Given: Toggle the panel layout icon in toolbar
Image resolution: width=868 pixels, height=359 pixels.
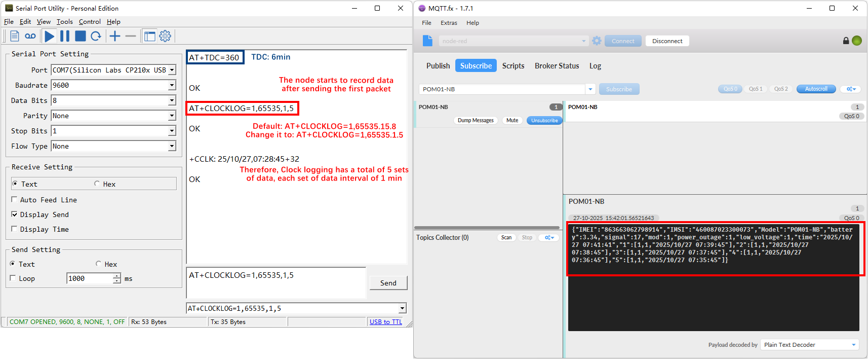Looking at the screenshot, I should pos(150,36).
